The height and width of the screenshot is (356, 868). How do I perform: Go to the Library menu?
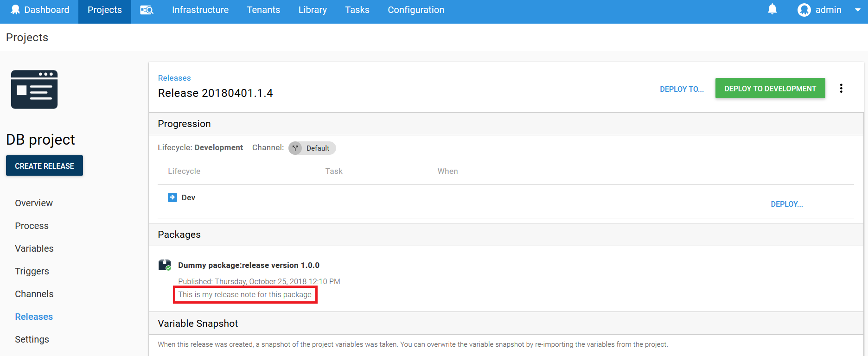pos(313,10)
